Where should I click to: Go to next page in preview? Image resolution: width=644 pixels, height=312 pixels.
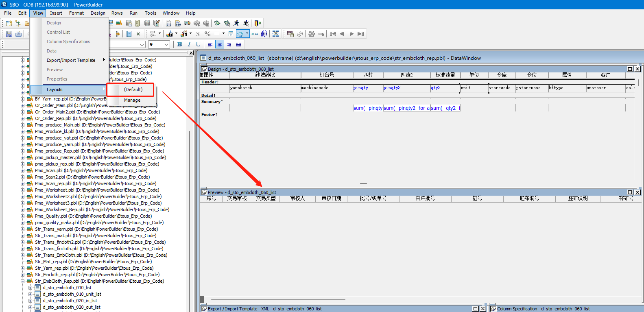point(351,34)
